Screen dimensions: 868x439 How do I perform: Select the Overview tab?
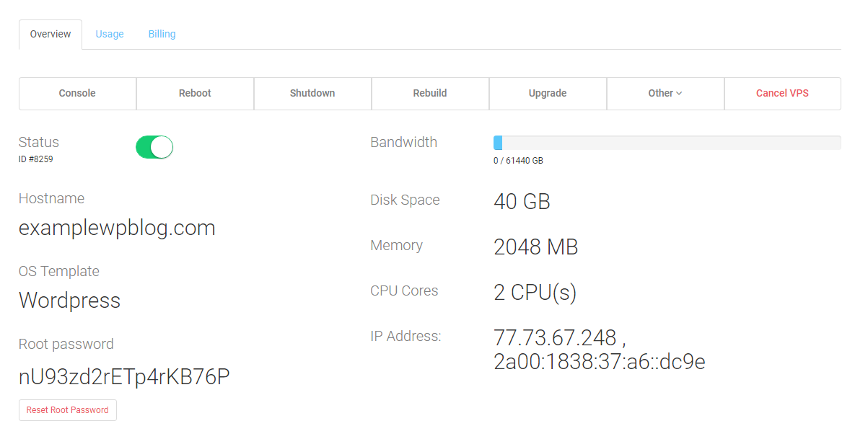pyautogui.click(x=51, y=34)
